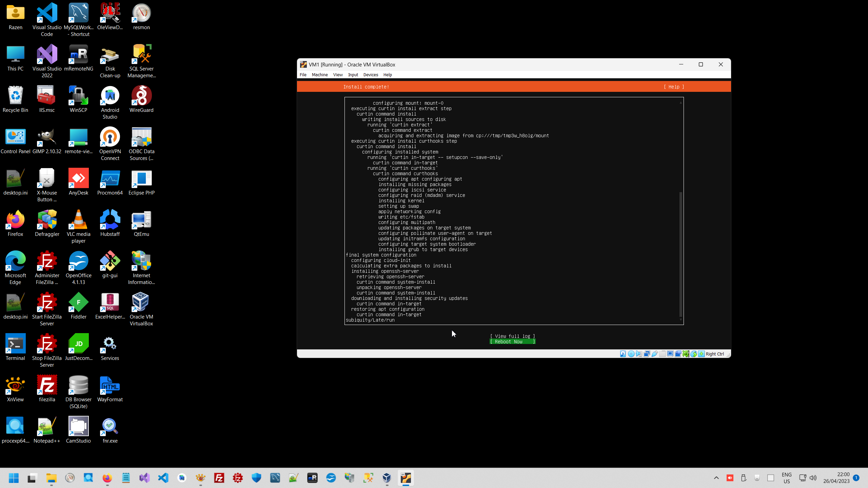Click the shared folders status icon
Image resolution: width=868 pixels, height=488 pixels.
click(663, 354)
